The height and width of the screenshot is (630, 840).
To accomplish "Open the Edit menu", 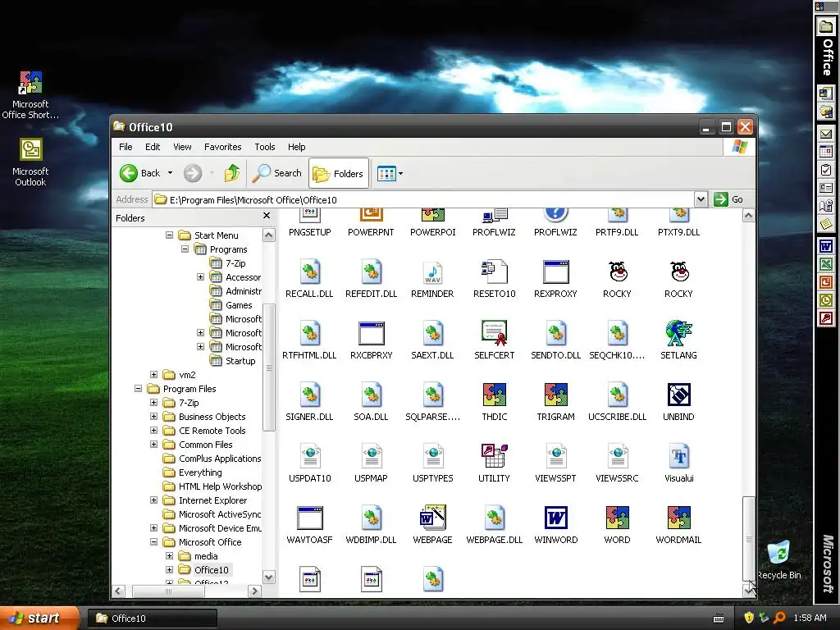I will (x=153, y=147).
